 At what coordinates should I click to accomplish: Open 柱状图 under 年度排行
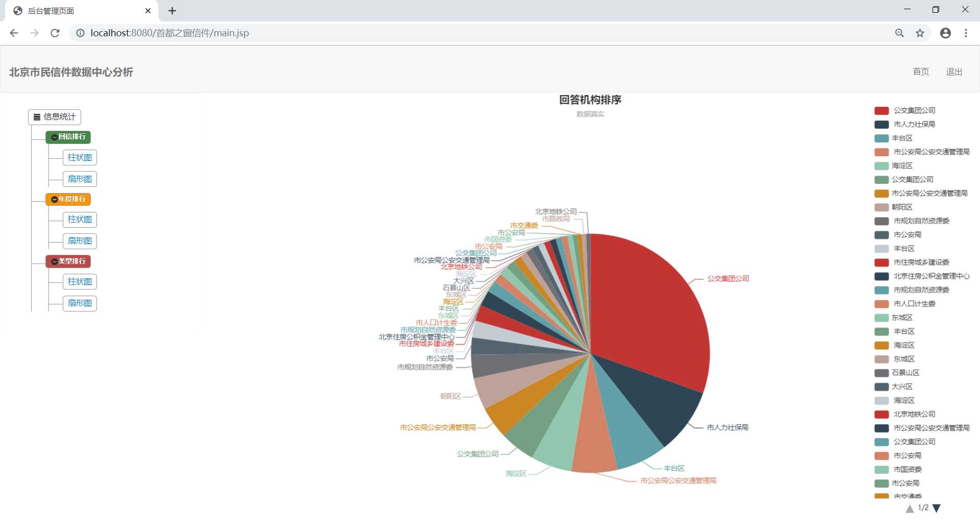(80, 220)
